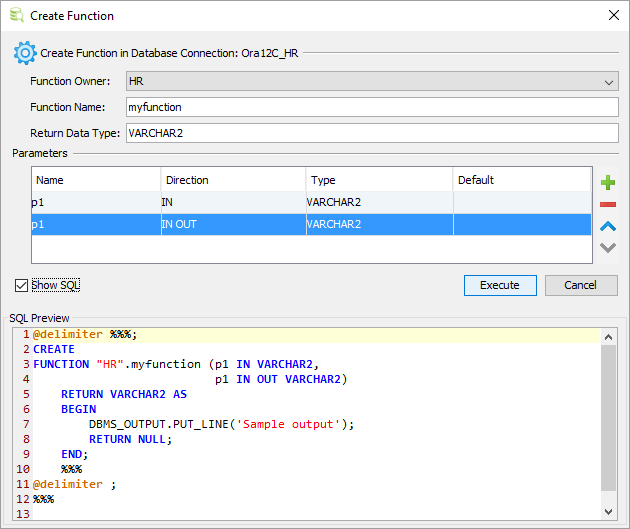Cancel the Create Function dialog
630x529 pixels.
coord(581,285)
